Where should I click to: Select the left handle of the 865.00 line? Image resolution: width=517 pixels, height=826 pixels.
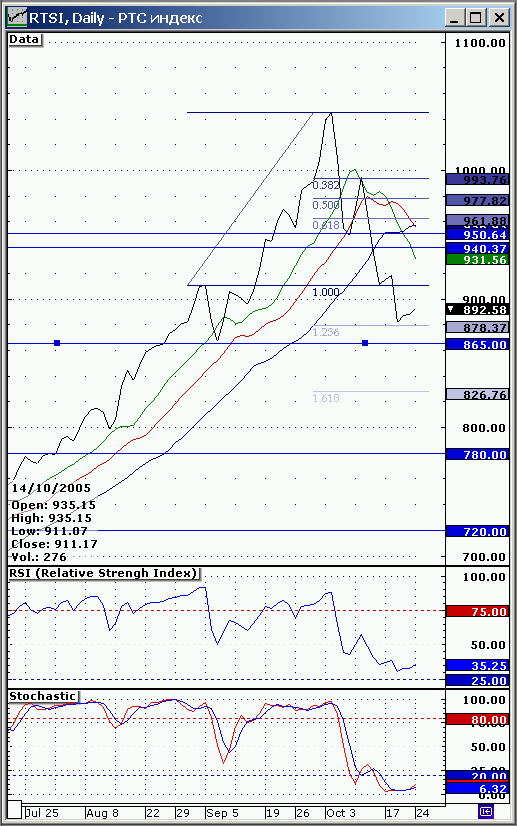coord(57,343)
